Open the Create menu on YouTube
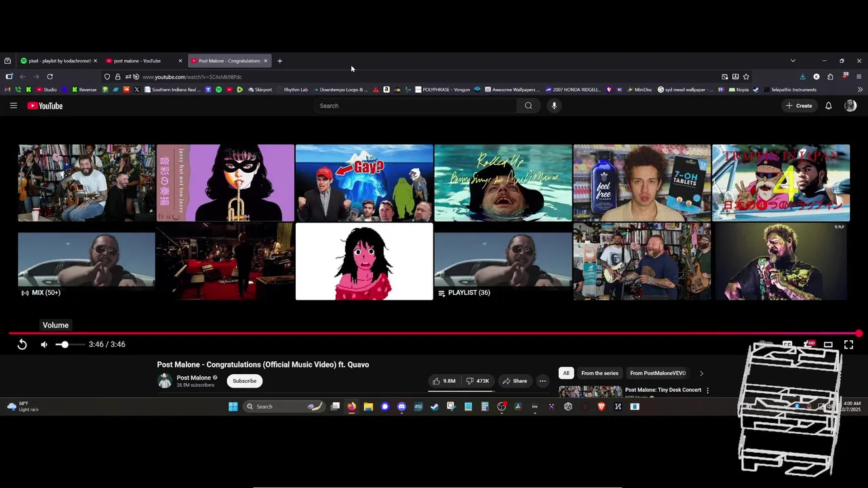This screenshot has height=488, width=868. pos(798,106)
